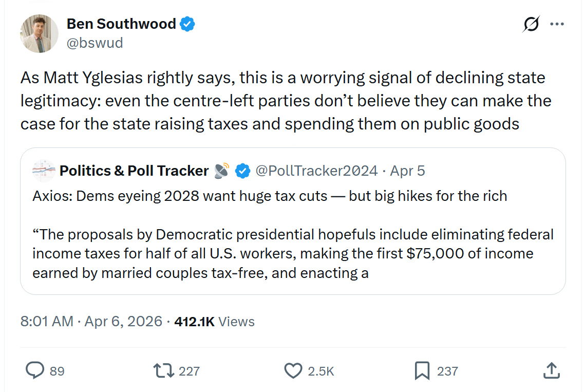Image resolution: width=584 pixels, height=392 pixels.
Task: View the 412.1K Views analytics
Action: [x=215, y=322]
